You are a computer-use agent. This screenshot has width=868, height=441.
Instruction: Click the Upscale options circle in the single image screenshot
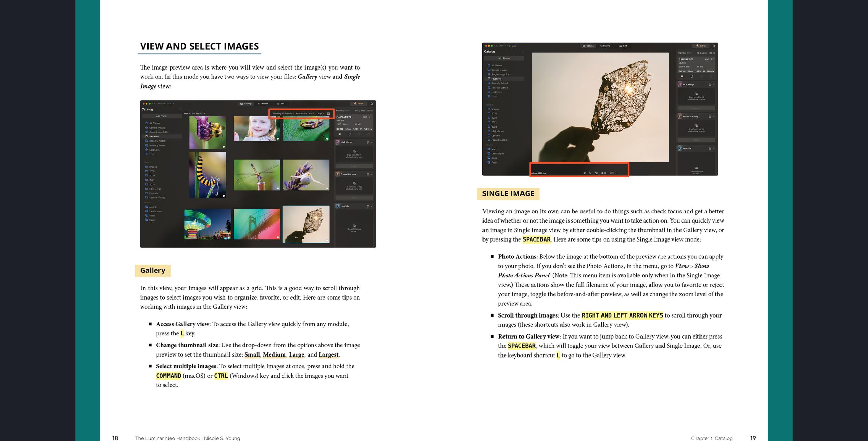coord(710,149)
